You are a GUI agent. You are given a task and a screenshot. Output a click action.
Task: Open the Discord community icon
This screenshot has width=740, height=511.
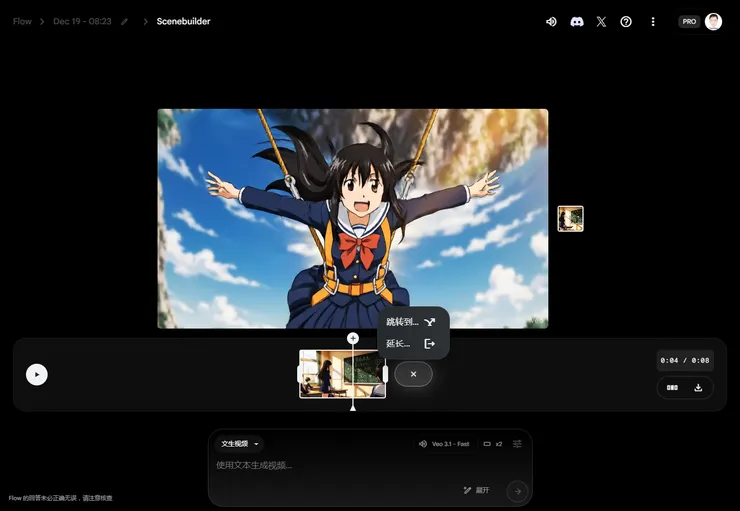pyautogui.click(x=577, y=22)
